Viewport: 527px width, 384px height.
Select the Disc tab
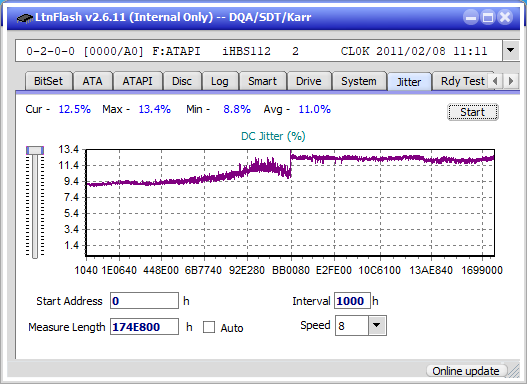(182, 81)
